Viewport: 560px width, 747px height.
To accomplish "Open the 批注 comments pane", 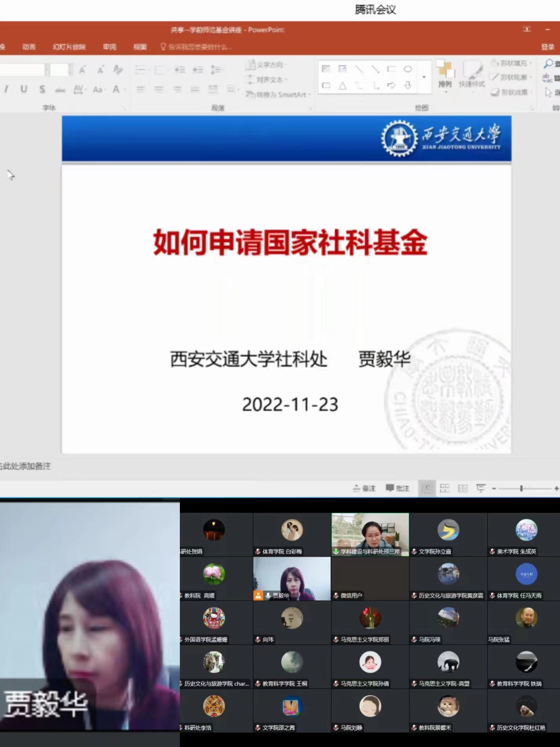I will (397, 488).
